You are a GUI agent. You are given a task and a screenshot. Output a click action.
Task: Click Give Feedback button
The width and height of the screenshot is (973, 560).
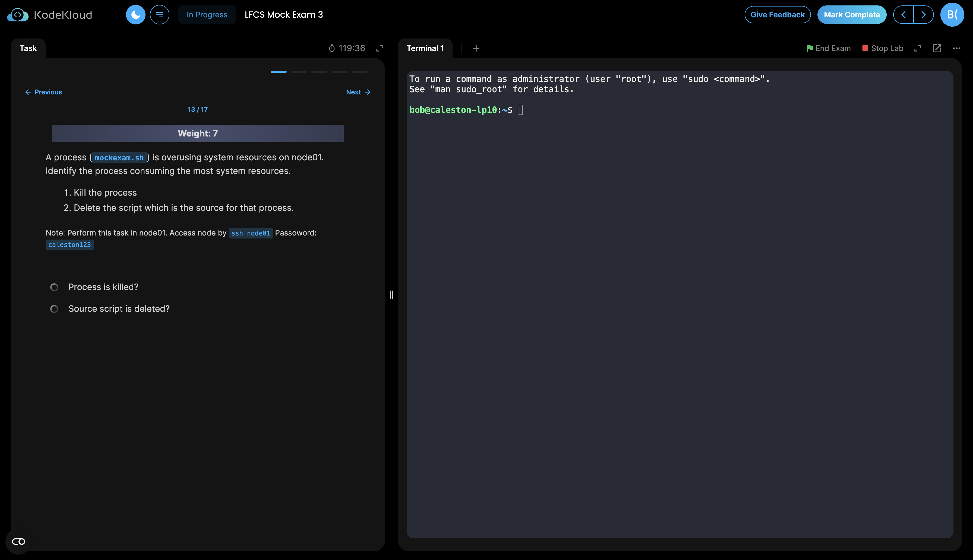coord(777,15)
